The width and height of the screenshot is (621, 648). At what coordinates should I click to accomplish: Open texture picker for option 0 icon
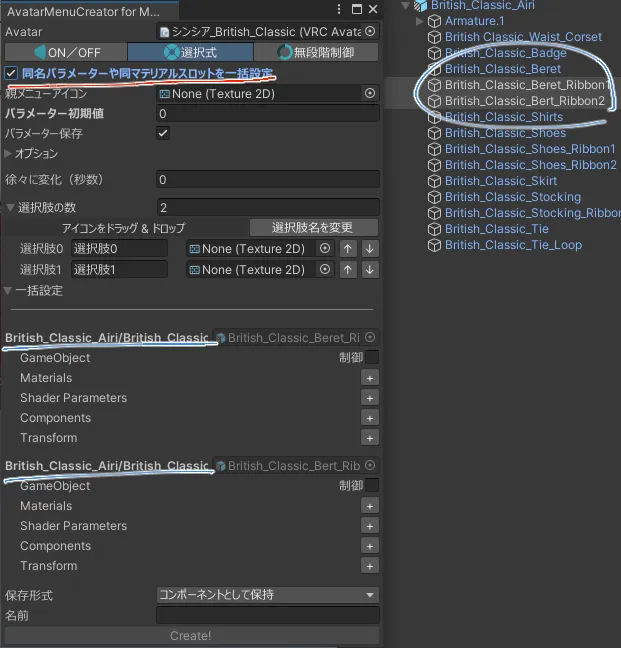pyautogui.click(x=324, y=248)
